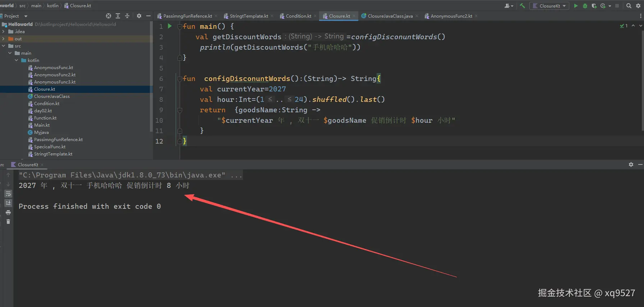Close the Closure.kt editor tab
This screenshot has height=307, width=644.
click(x=354, y=16)
